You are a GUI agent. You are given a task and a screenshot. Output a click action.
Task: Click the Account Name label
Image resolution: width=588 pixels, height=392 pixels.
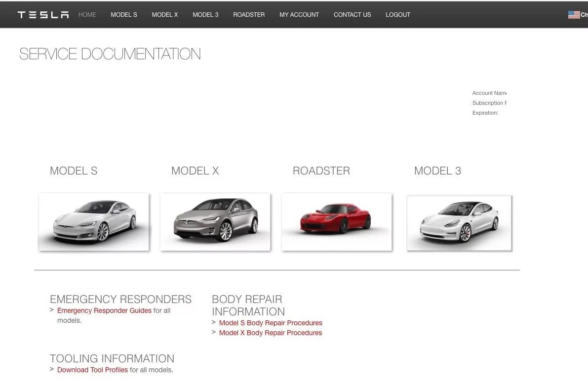pos(489,93)
